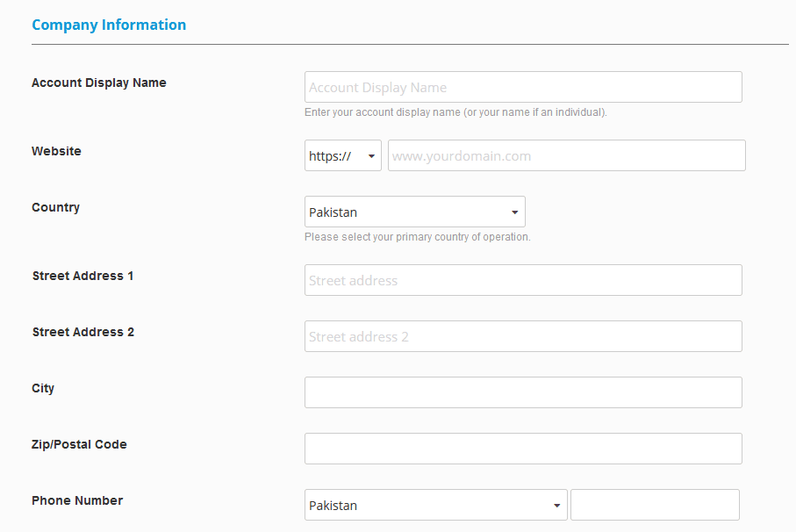Click the Street address 1 input box
The height and width of the screenshot is (532, 796).
coord(523,280)
